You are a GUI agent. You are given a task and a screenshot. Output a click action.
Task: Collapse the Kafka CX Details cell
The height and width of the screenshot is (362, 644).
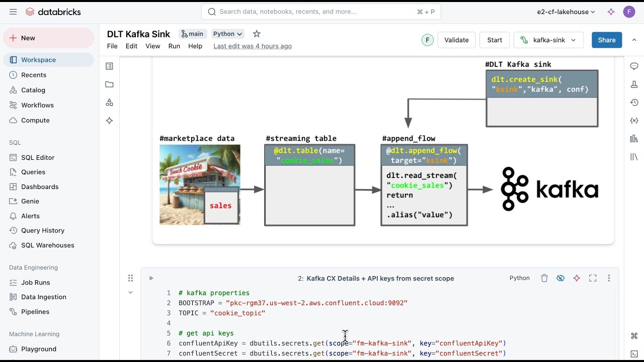[x=130, y=292]
